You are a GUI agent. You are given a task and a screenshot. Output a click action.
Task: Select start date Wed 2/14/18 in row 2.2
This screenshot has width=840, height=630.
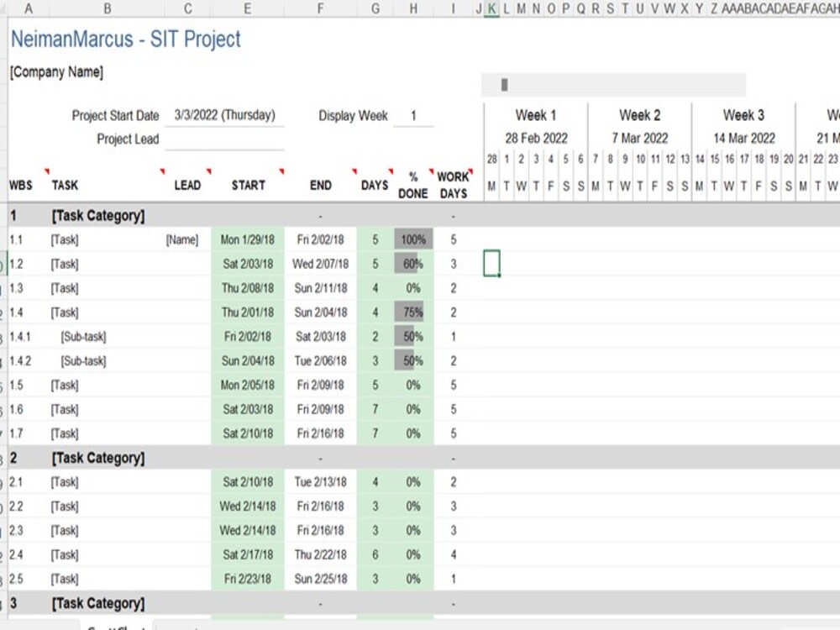click(x=248, y=507)
